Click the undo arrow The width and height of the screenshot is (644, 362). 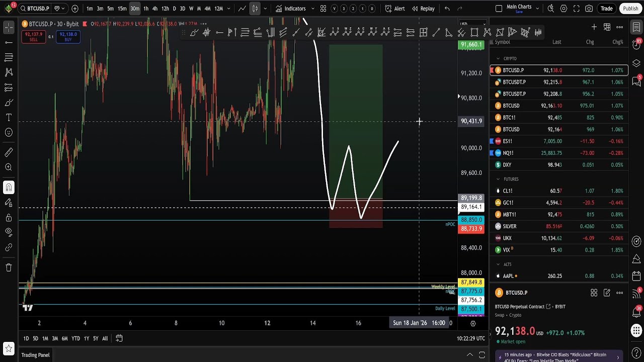[447, 9]
